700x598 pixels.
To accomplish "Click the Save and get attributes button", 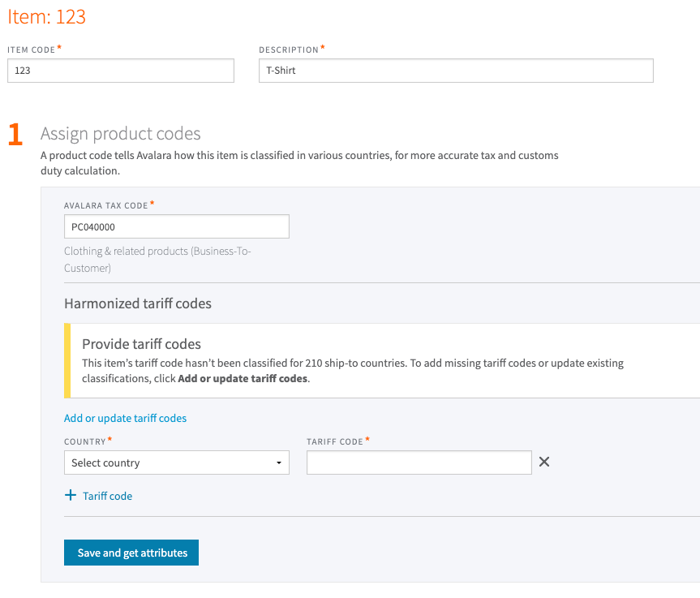I will pyautogui.click(x=131, y=553).
